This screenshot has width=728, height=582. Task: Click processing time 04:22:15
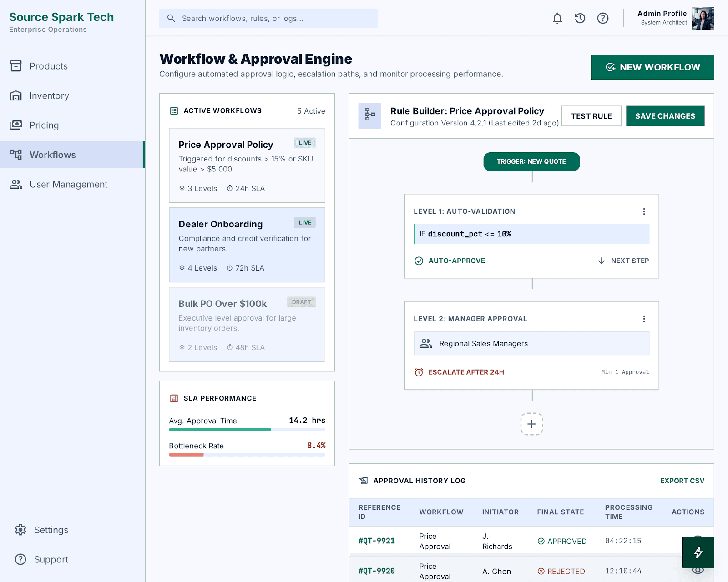tap(623, 541)
